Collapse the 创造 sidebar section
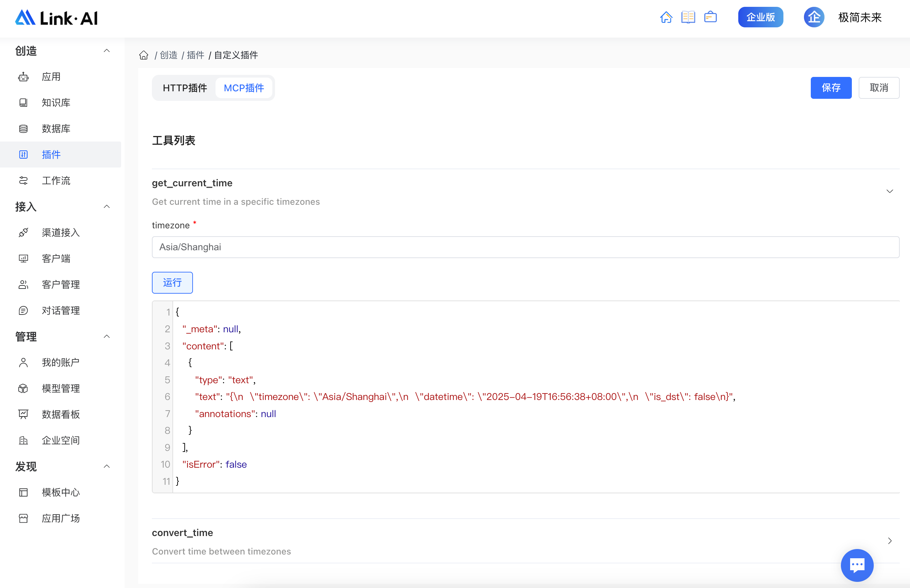This screenshot has height=588, width=910. pyautogui.click(x=107, y=51)
